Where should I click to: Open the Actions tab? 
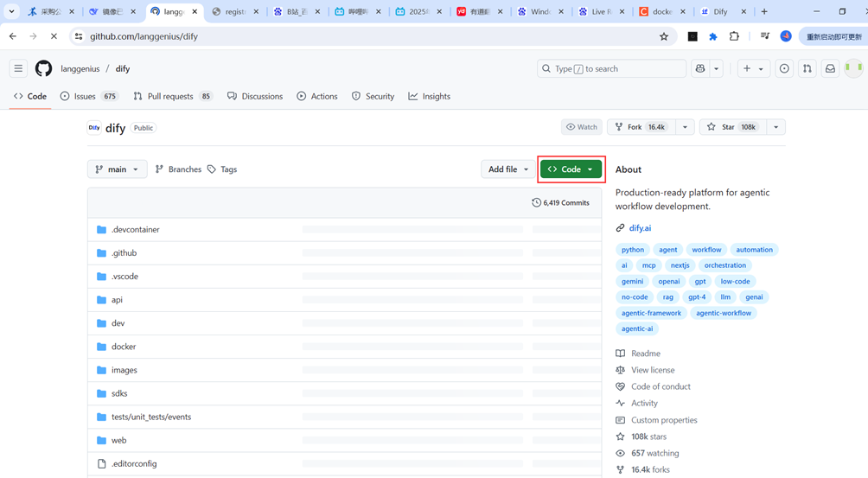317,96
